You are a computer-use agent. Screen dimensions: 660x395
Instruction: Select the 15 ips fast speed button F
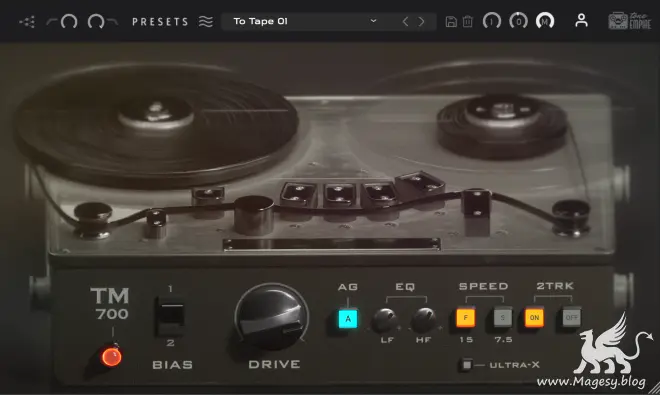pos(466,318)
